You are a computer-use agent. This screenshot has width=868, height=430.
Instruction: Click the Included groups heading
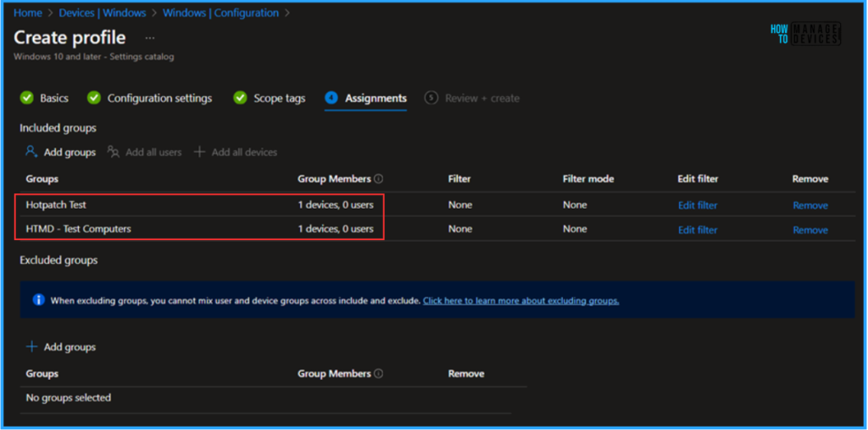58,128
